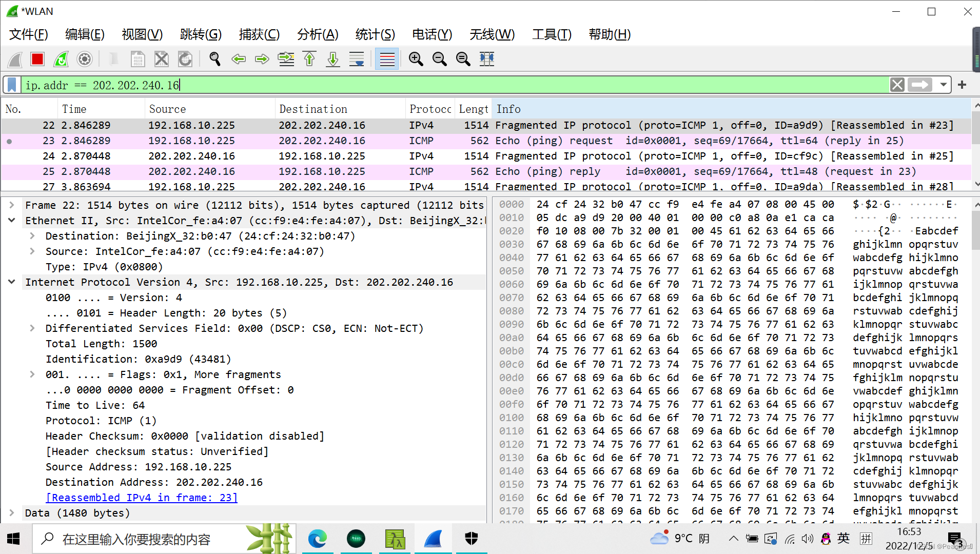
Task: Reset text size to normal
Action: [463, 60]
